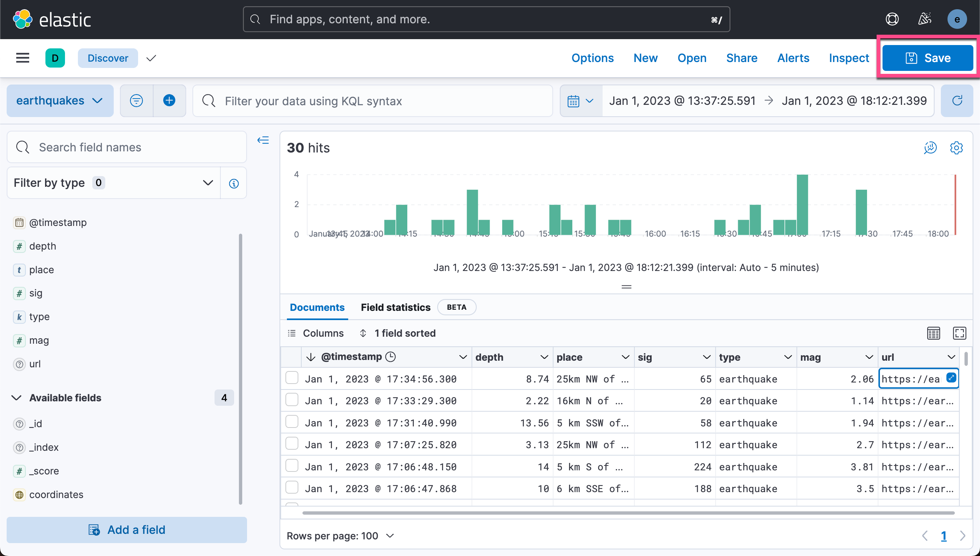Open the display density options icon
Screen dimensions: 980x556
point(933,333)
